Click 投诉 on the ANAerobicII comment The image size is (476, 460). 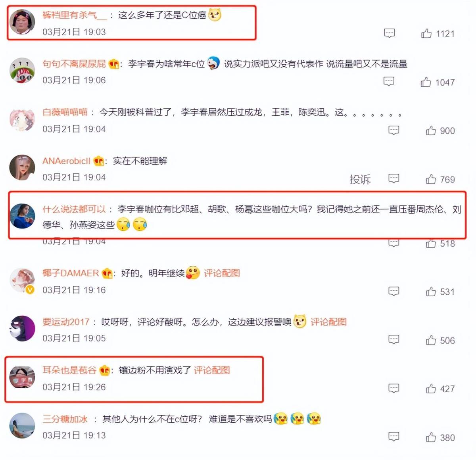(x=360, y=179)
